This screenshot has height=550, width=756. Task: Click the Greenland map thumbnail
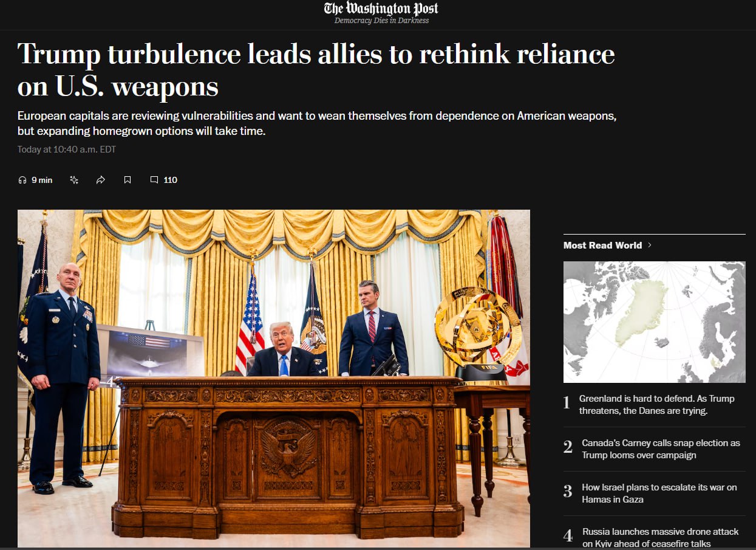(x=654, y=322)
